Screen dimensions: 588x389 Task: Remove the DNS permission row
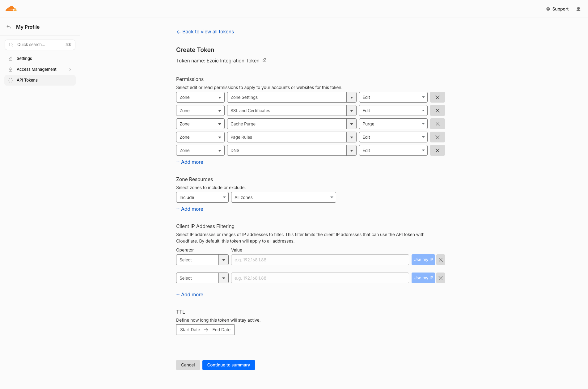tap(438, 150)
